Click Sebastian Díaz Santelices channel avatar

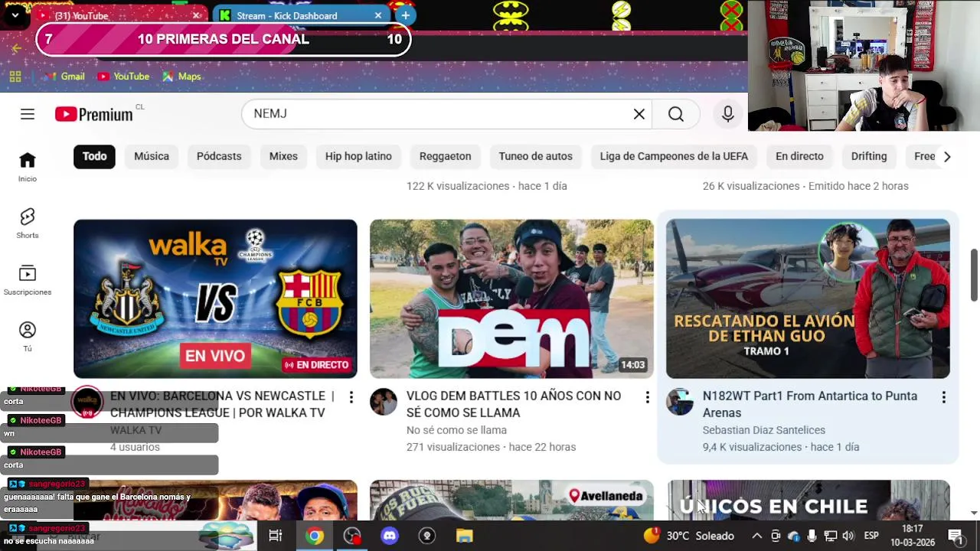coord(680,402)
